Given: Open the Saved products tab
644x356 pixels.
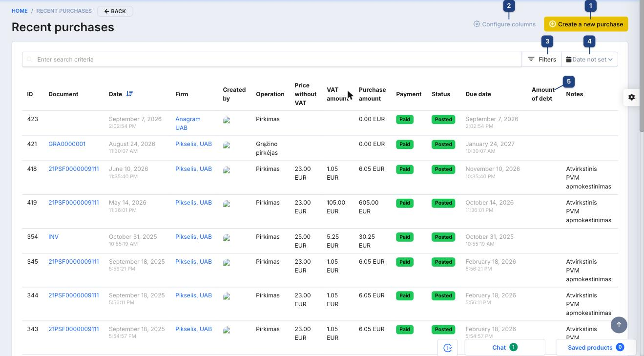Looking at the screenshot, I should [596, 347].
